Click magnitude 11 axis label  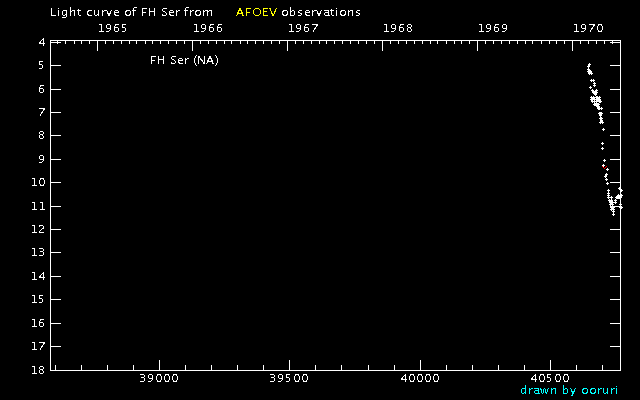(38, 206)
